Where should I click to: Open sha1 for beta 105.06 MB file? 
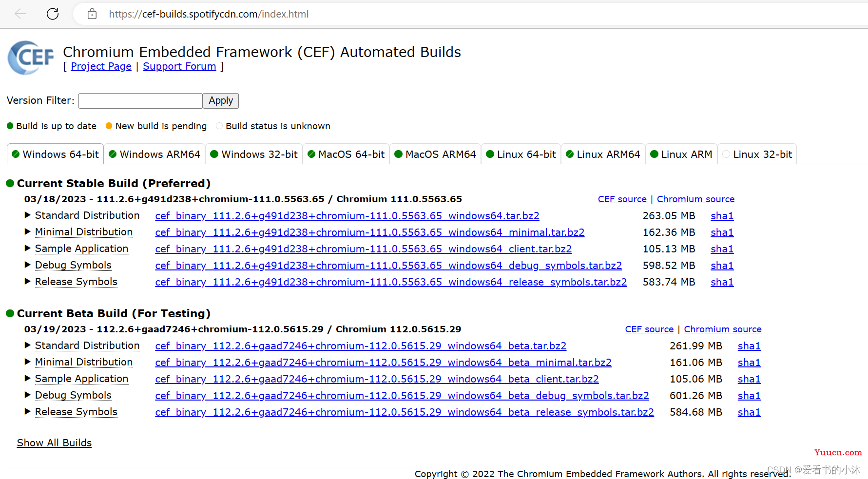click(749, 379)
